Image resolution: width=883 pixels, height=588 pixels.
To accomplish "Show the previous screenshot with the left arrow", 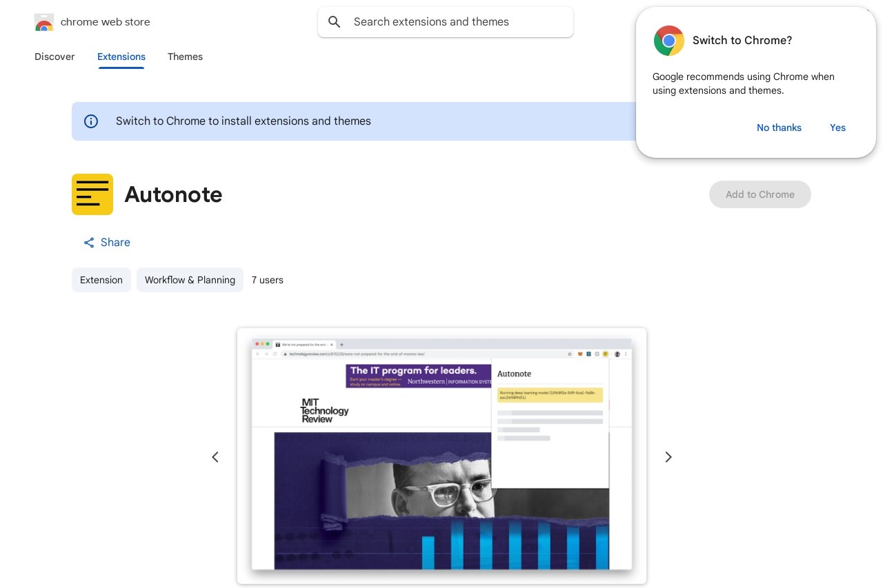I will (215, 457).
